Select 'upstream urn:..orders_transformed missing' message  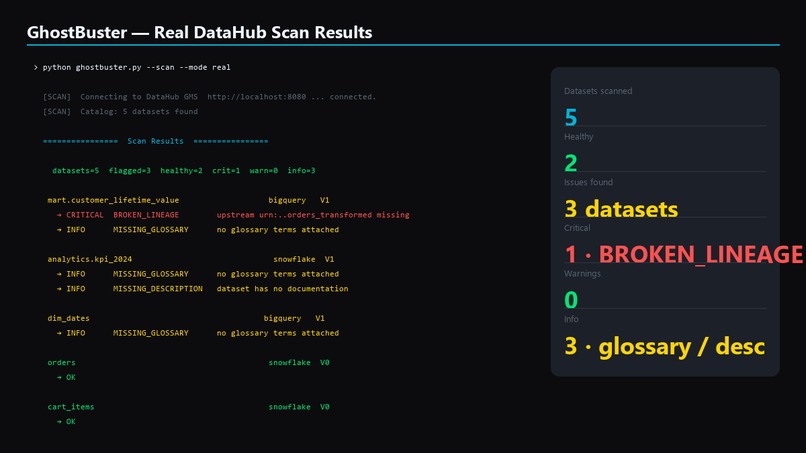coord(313,215)
